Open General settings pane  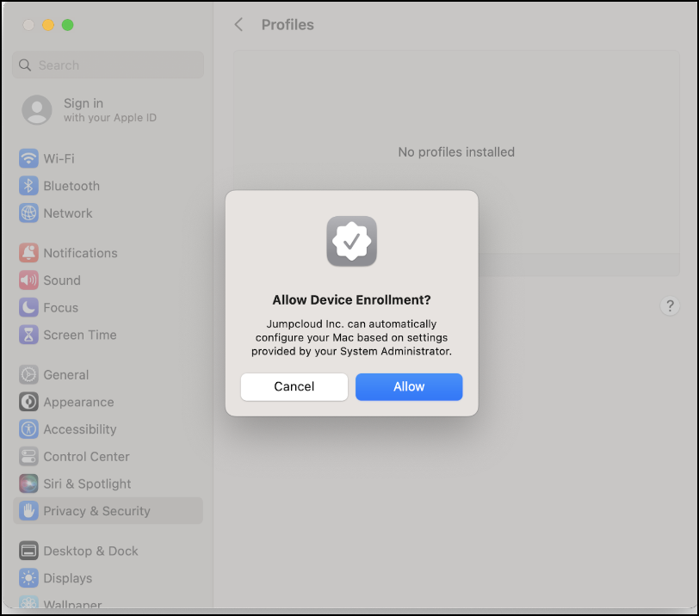click(66, 375)
